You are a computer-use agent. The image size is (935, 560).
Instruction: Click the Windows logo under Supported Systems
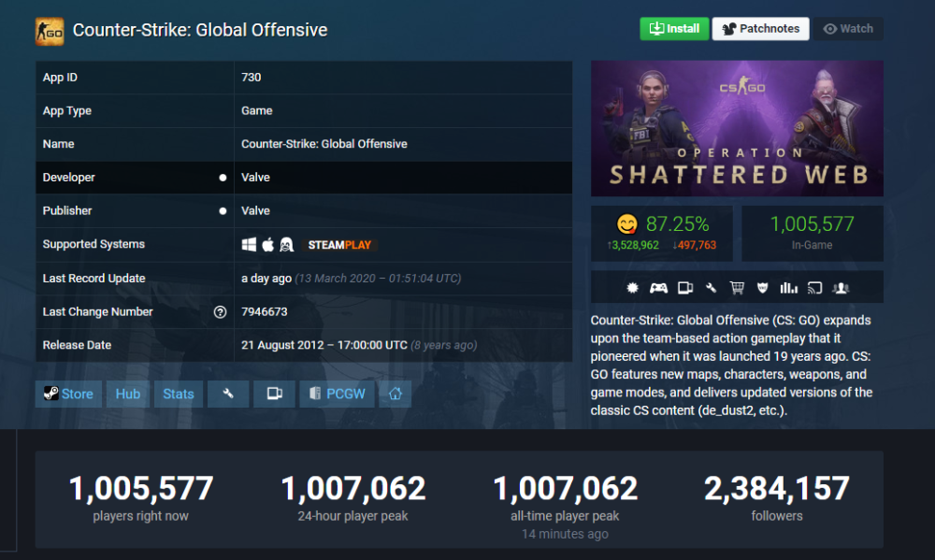click(249, 245)
